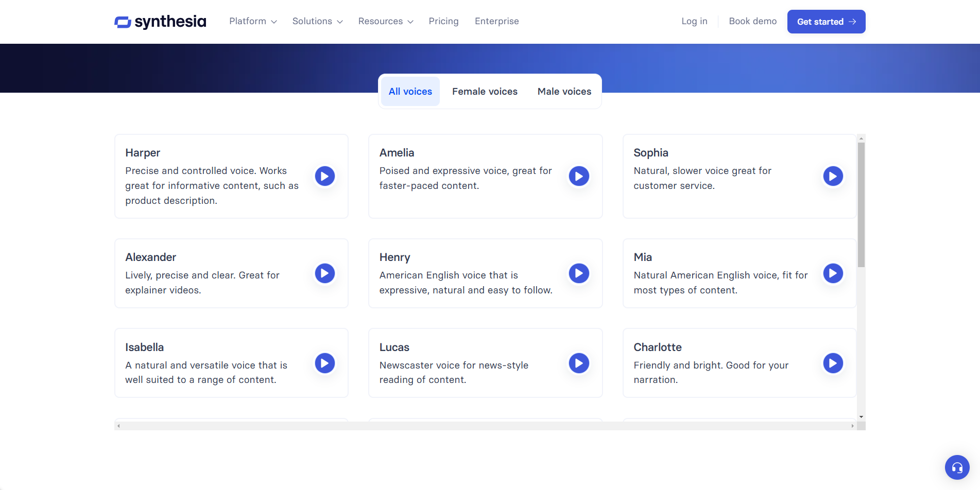Navigate to the Enterprise page
Image resolution: width=980 pixels, height=490 pixels.
pos(496,21)
